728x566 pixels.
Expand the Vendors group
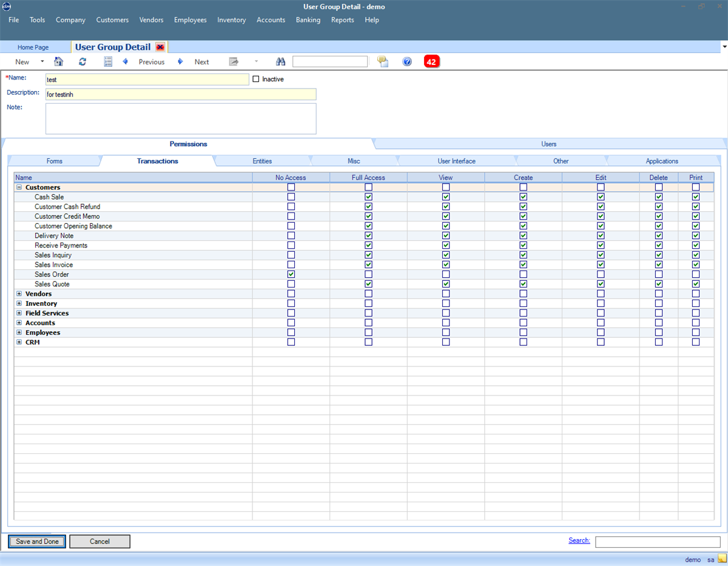pos(19,294)
